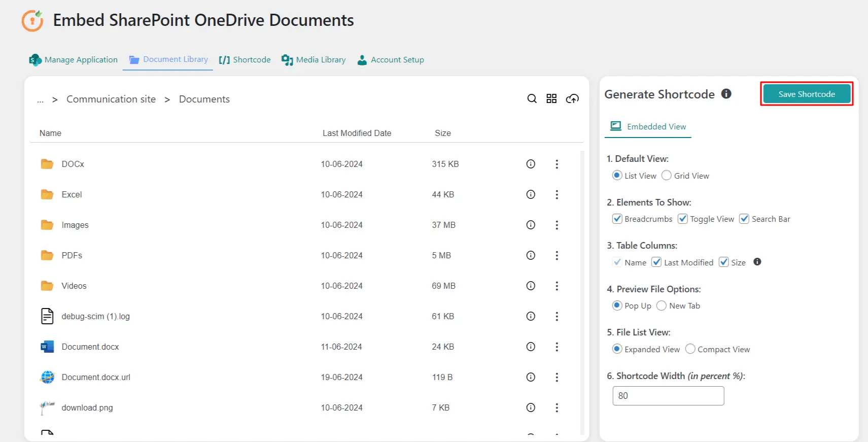This screenshot has width=868, height=442.
Task: Click the Images folder icon
Action: point(47,225)
